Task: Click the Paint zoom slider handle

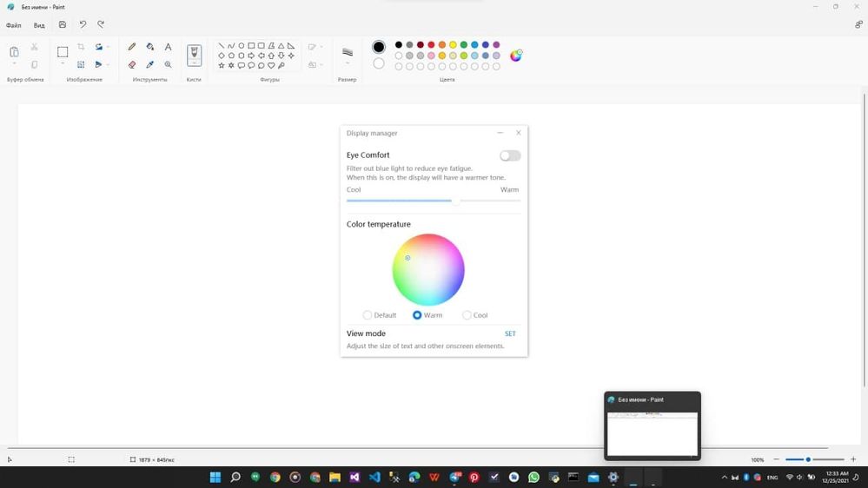Action: [808, 459]
